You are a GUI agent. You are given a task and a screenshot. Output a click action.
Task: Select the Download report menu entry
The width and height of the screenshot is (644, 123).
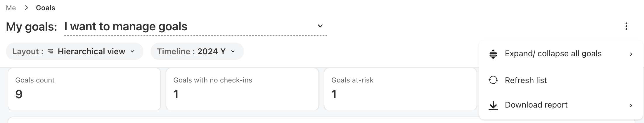[x=536, y=105]
